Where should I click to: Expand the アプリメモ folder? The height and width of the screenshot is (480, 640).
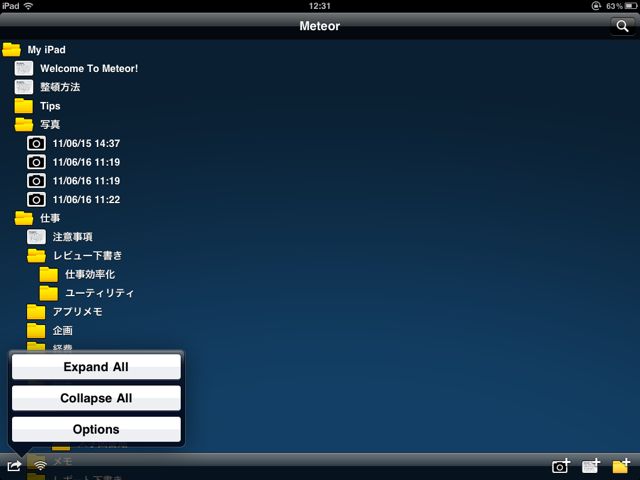coord(36,312)
